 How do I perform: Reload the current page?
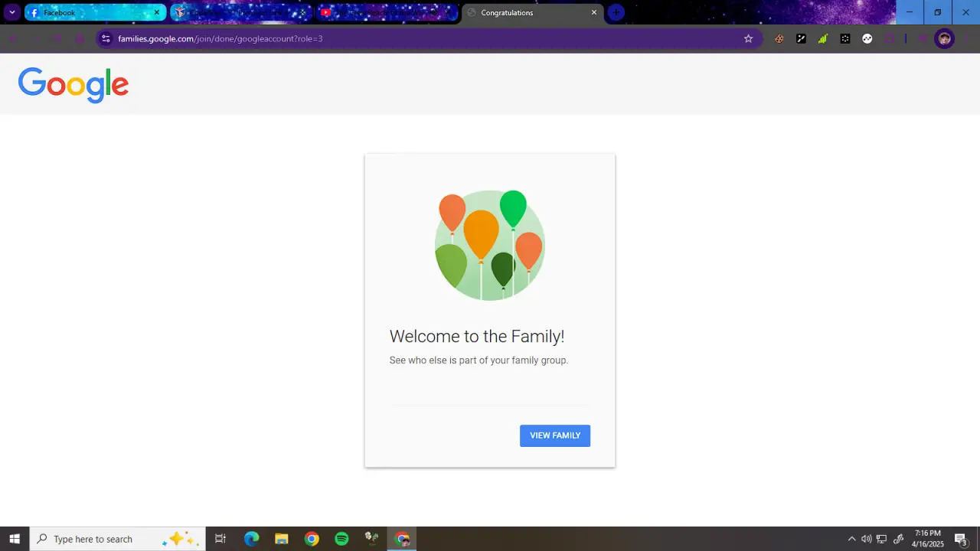coord(57,38)
